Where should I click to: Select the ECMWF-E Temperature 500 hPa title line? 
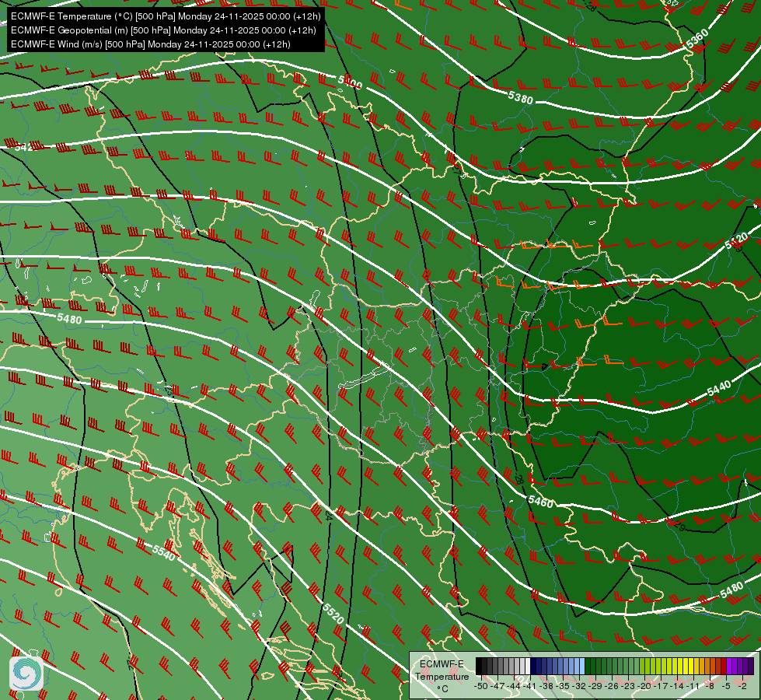pos(166,16)
